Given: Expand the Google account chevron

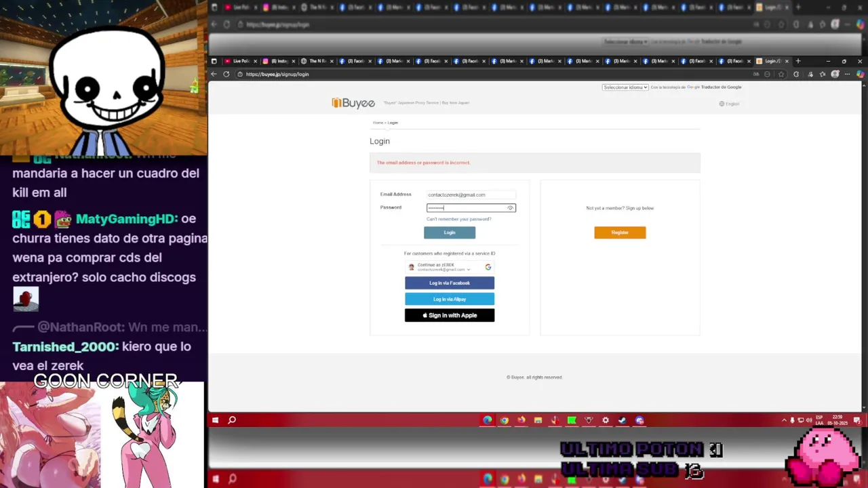Looking at the screenshot, I should [x=468, y=270].
